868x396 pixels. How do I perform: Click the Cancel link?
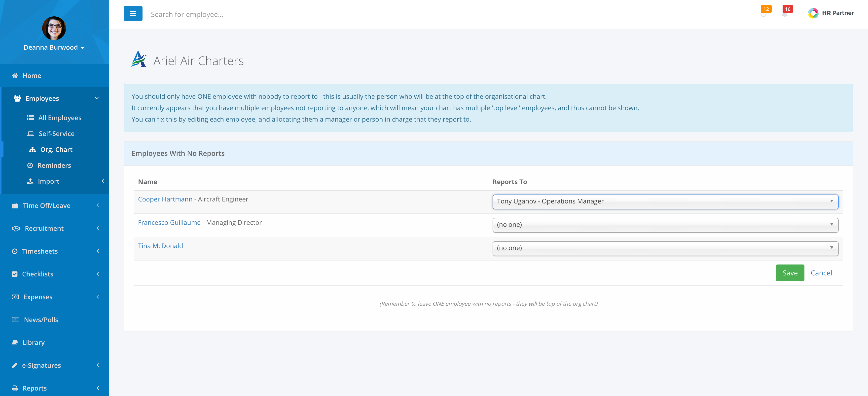(821, 273)
